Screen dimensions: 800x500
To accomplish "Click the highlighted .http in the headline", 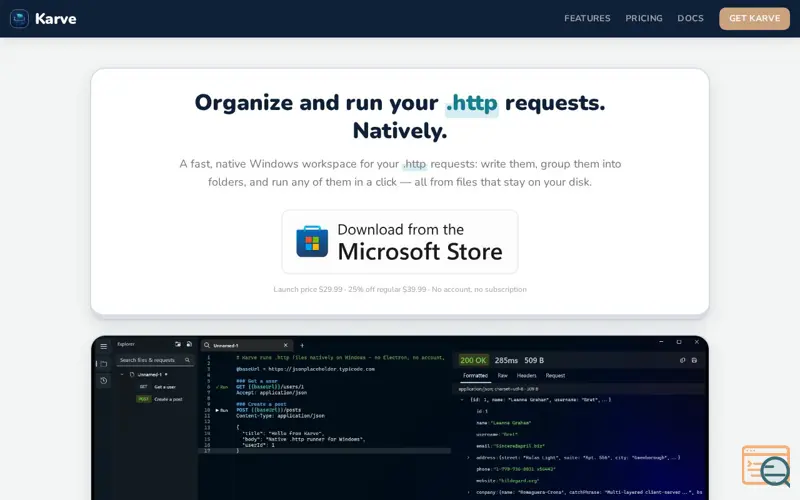I will 471,103.
